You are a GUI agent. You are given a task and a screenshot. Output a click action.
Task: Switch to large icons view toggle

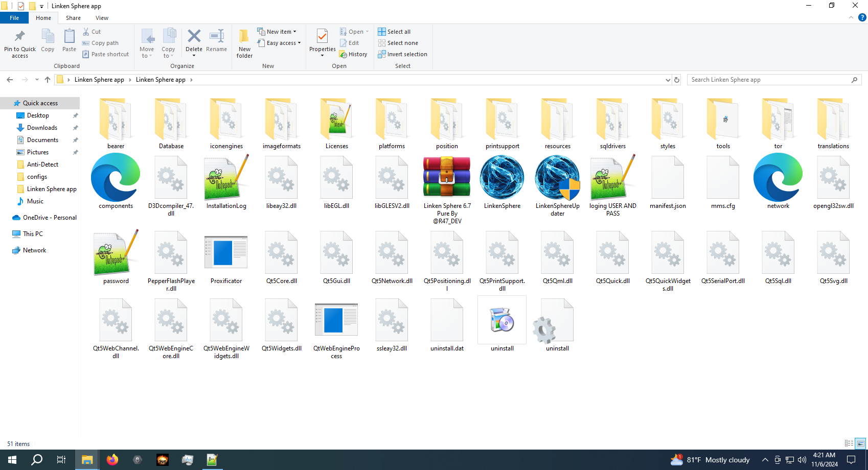tap(861, 443)
